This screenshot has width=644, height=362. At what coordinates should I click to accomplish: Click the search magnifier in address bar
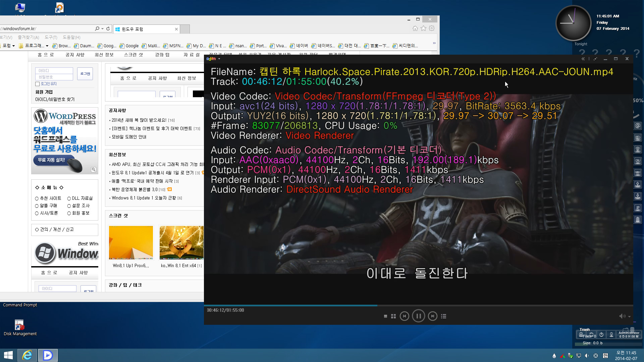97,29
